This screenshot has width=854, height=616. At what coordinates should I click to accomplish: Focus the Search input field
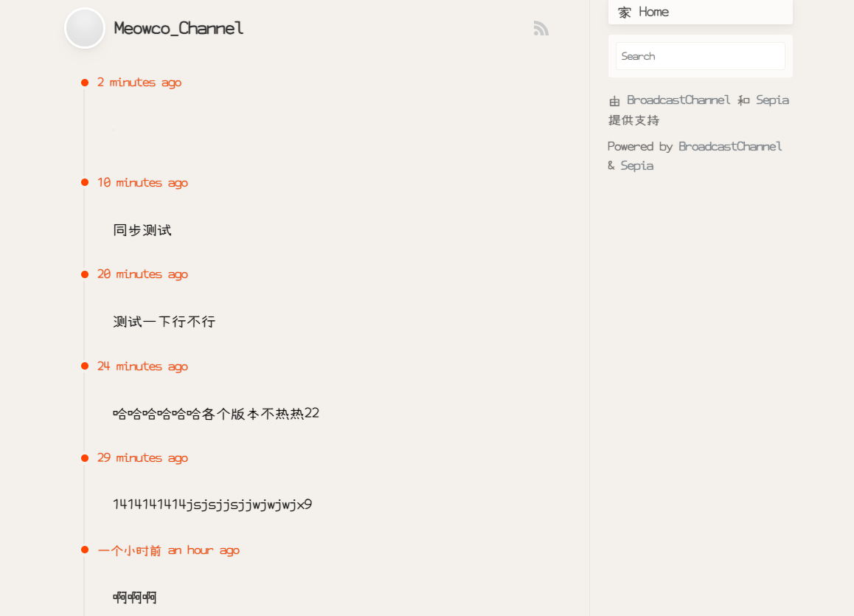(x=700, y=56)
